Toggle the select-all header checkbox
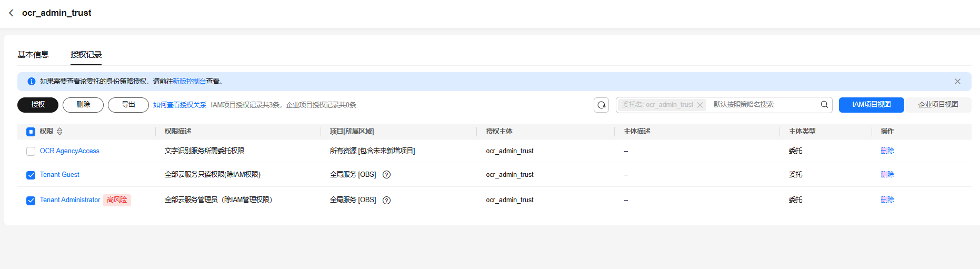This screenshot has height=269, width=980. (31, 132)
